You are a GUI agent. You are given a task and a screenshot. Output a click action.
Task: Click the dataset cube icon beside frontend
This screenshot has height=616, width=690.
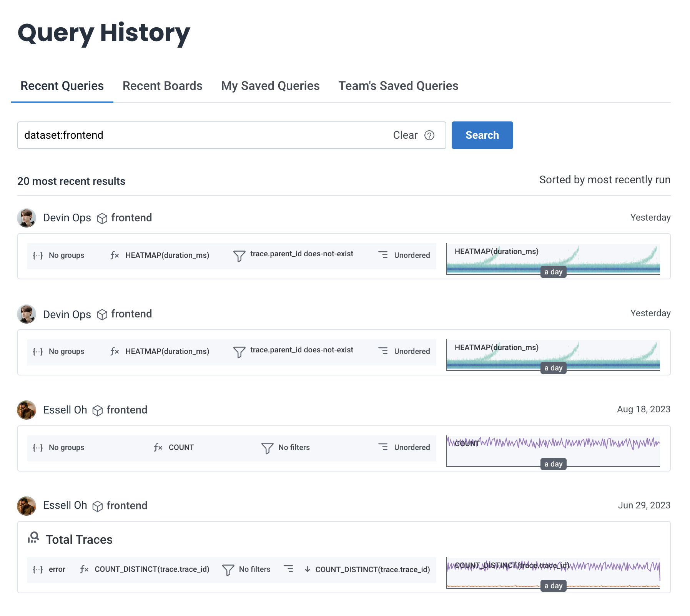click(x=102, y=218)
